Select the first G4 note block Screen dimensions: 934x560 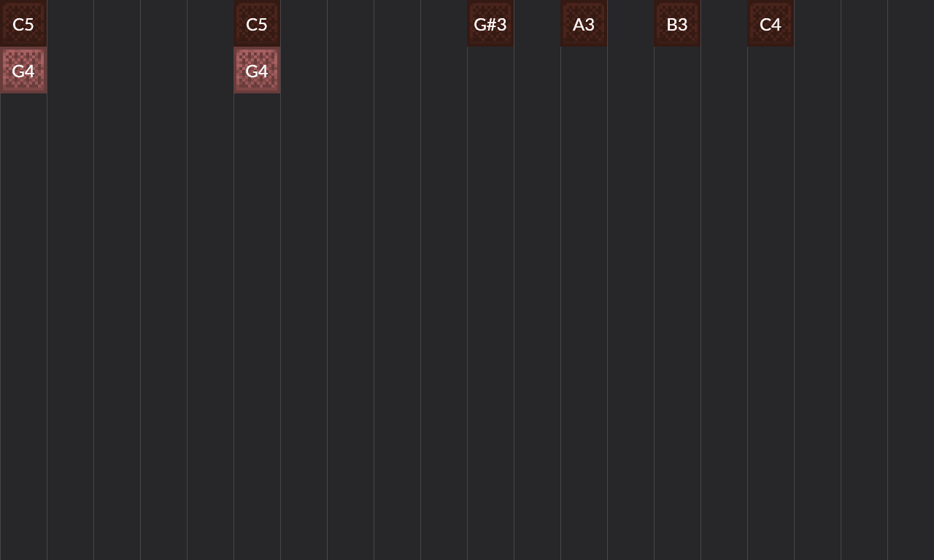click(23, 70)
